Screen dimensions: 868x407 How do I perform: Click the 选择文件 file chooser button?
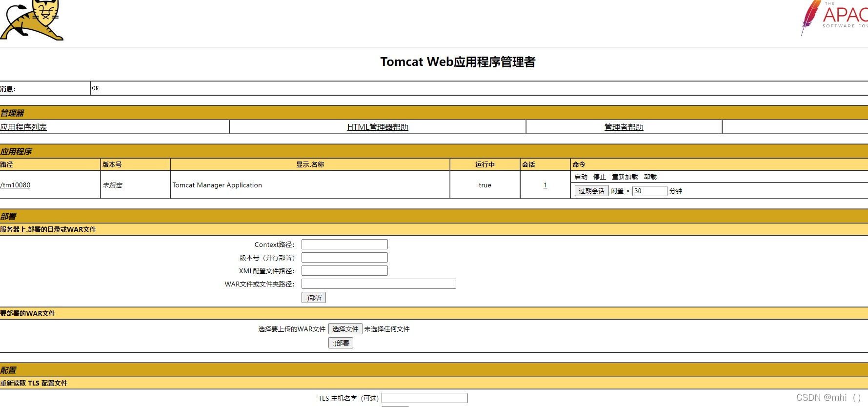tap(345, 329)
